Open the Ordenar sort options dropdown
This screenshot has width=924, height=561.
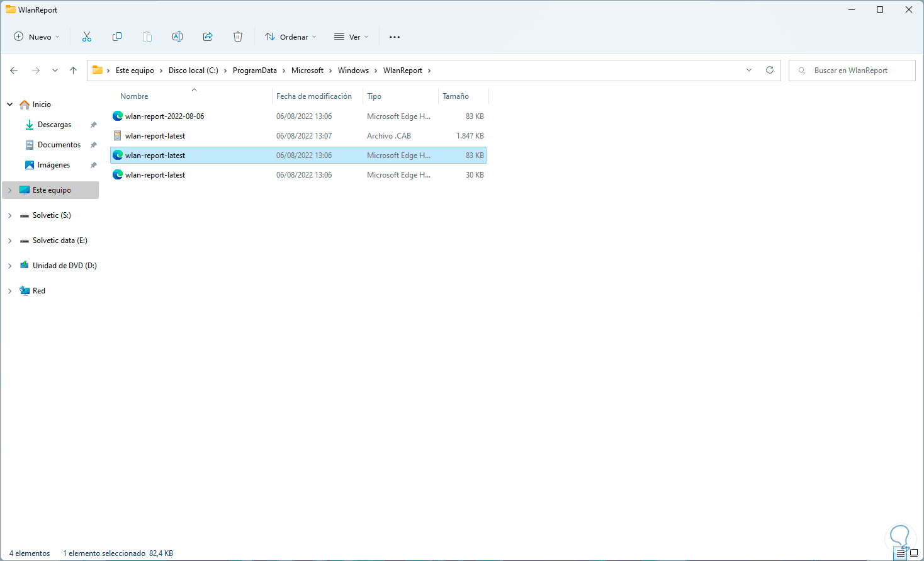[290, 37]
